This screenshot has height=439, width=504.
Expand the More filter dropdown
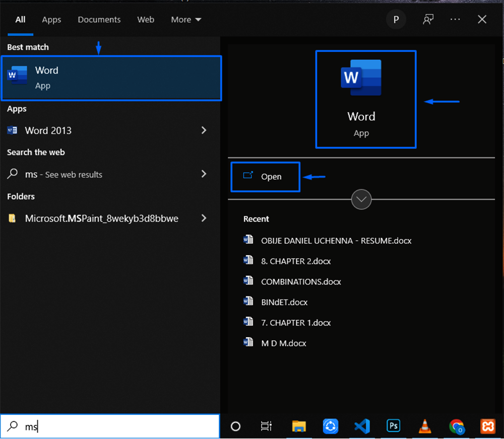point(186,20)
